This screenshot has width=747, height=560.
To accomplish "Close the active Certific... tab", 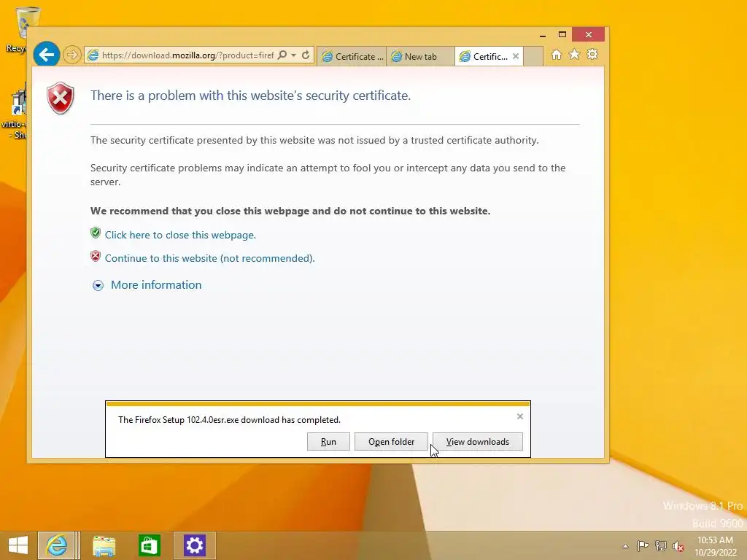I will click(x=516, y=56).
